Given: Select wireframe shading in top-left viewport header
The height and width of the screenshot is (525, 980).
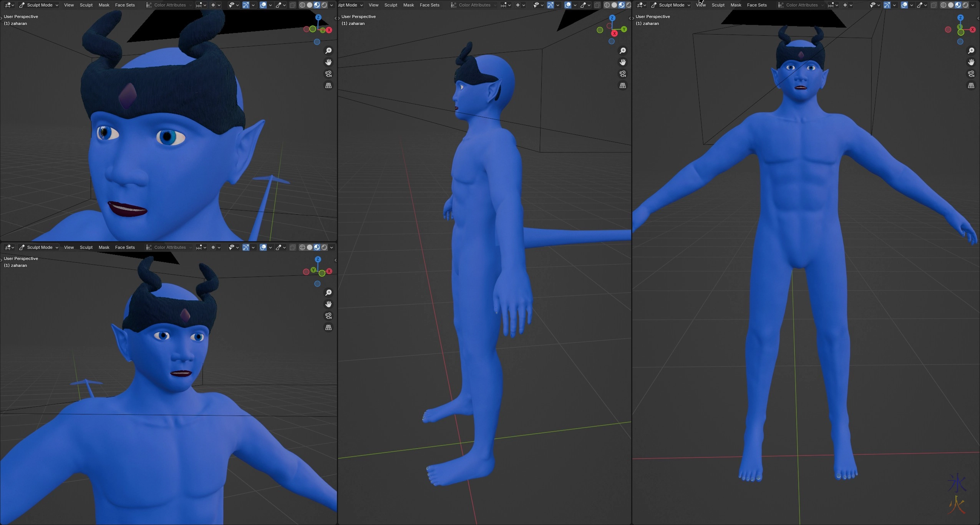Looking at the screenshot, I should pyautogui.click(x=302, y=5).
